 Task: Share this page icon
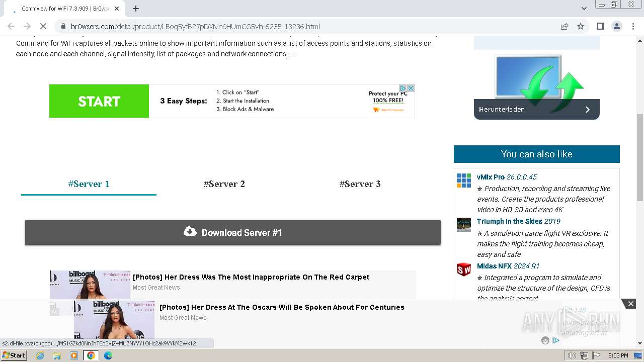pyautogui.click(x=565, y=26)
